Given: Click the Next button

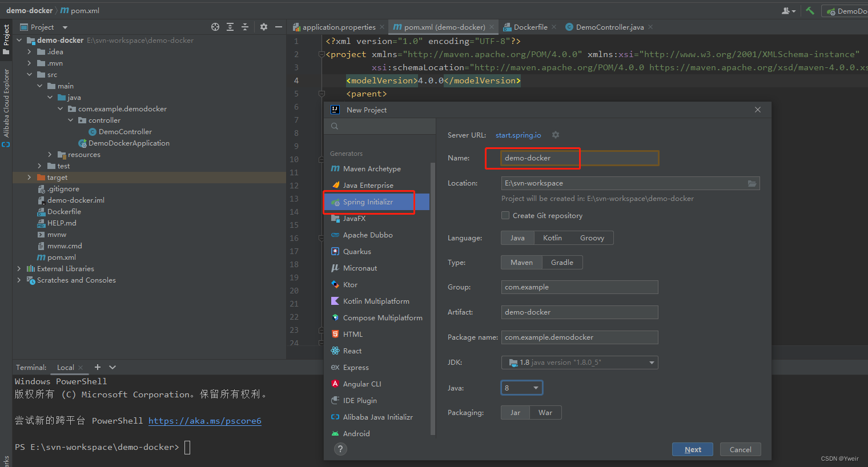Looking at the screenshot, I should click(x=693, y=449).
